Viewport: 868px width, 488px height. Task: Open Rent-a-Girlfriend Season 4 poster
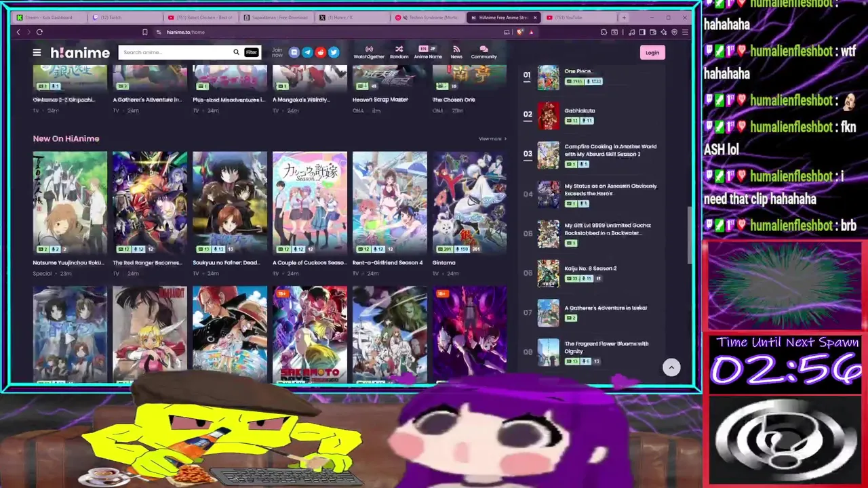[390, 203]
